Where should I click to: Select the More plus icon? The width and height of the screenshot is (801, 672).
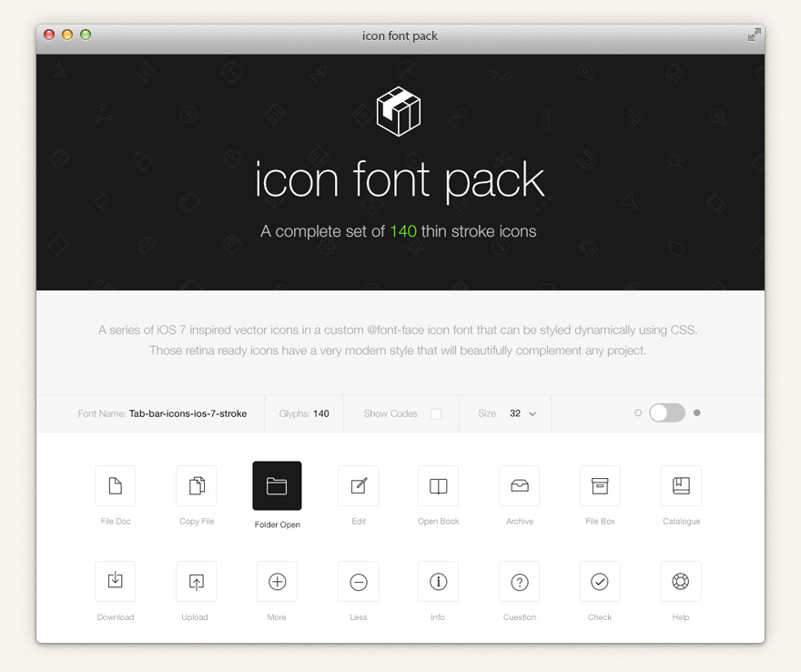pos(277,581)
